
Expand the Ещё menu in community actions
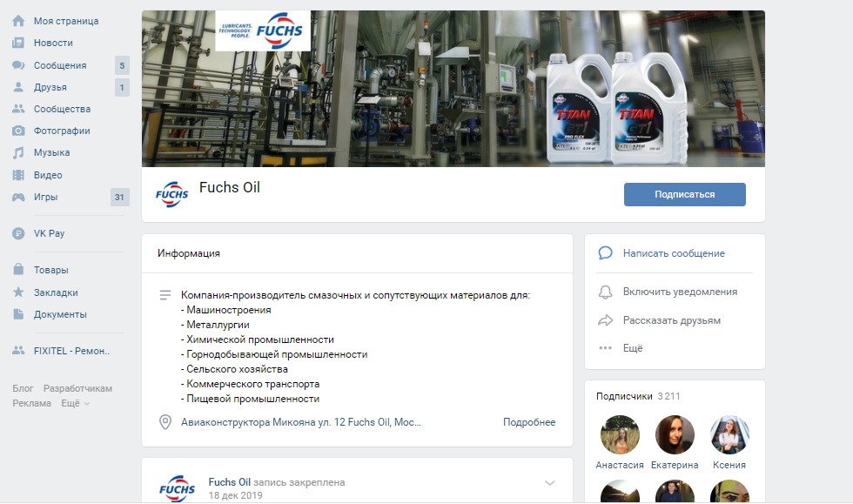pos(633,348)
